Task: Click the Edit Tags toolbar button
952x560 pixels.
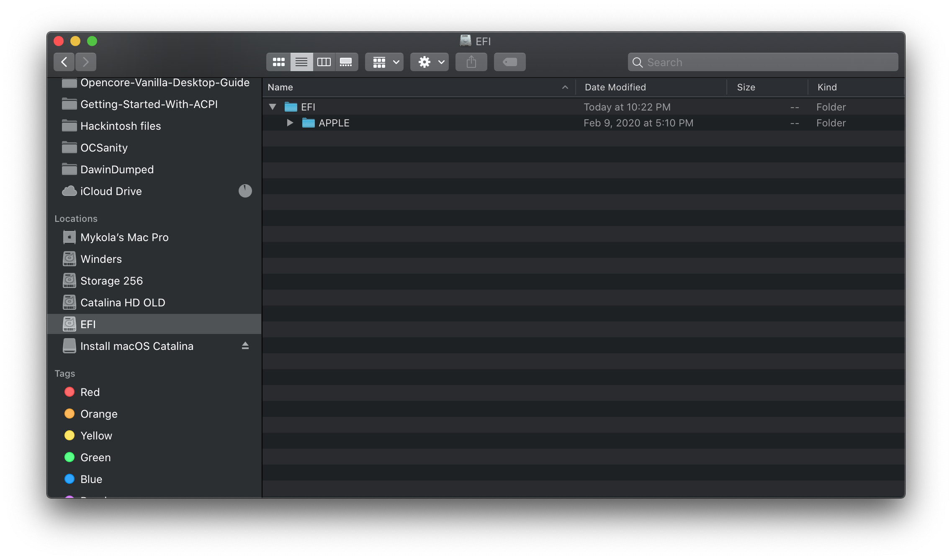Action: (509, 62)
